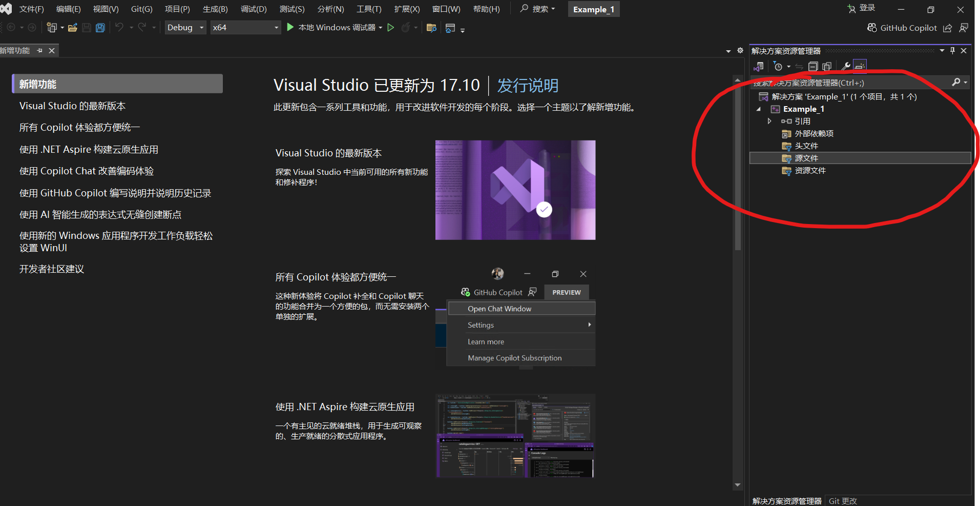980x506 pixels.
Task: Click the Undo arrow icon
Action: pos(119,27)
